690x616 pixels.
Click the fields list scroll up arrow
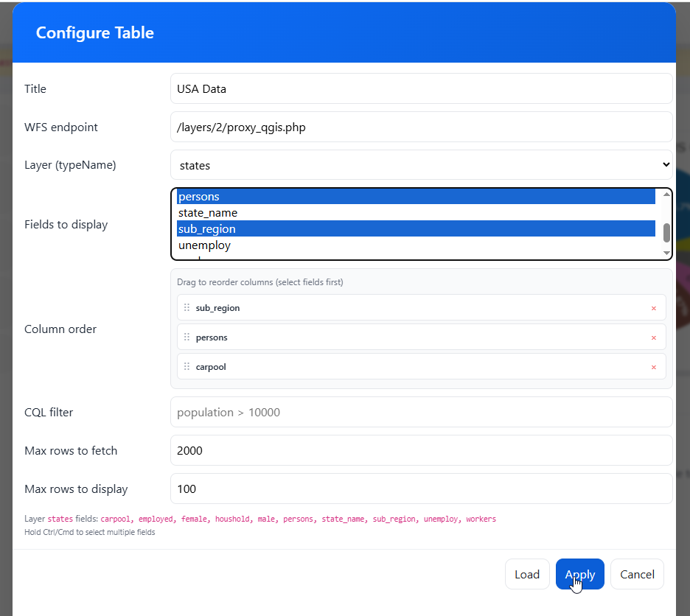tap(666, 194)
